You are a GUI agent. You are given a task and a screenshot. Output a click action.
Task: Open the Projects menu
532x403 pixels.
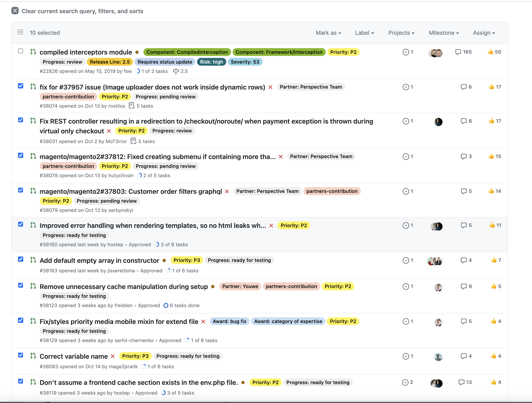[401, 33]
